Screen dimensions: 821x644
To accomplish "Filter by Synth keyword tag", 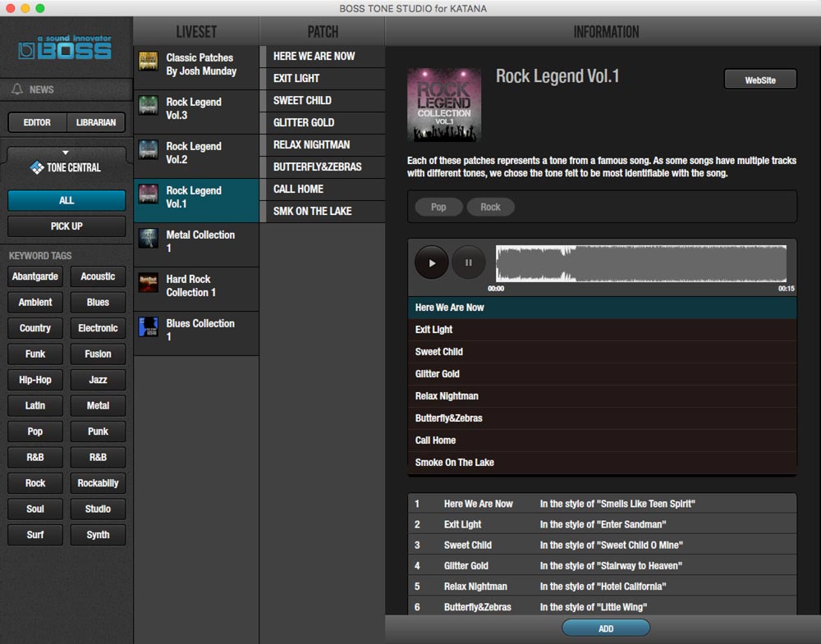I will click(98, 535).
